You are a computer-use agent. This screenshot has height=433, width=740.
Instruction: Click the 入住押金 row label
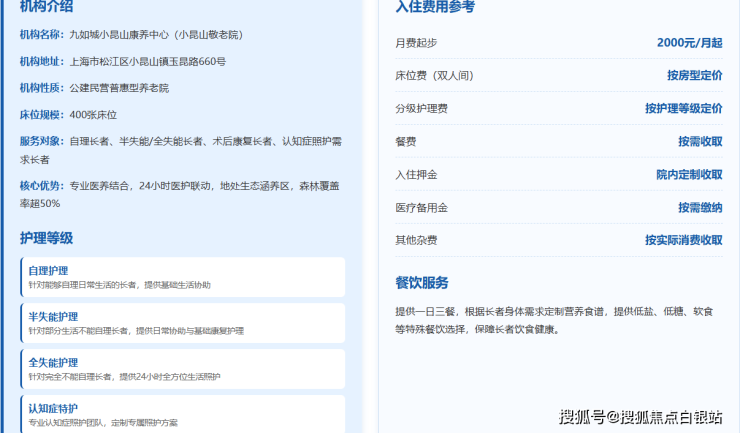click(x=416, y=175)
